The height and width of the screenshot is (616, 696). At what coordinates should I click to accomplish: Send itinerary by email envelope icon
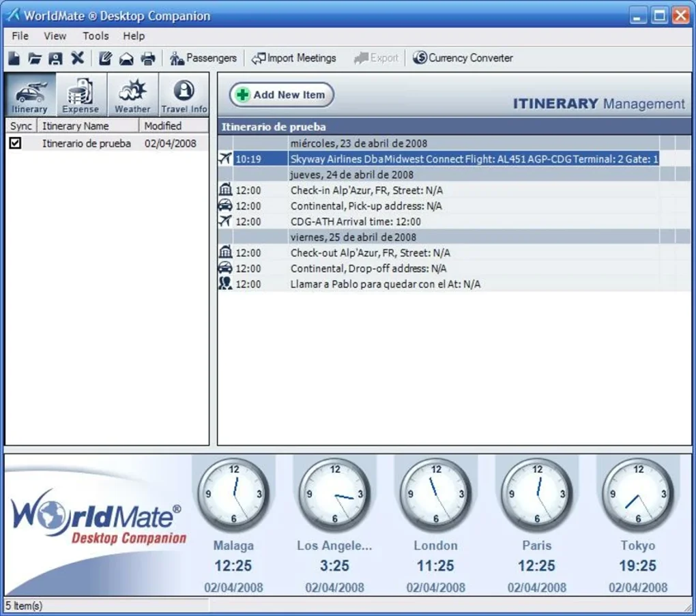coord(126,59)
